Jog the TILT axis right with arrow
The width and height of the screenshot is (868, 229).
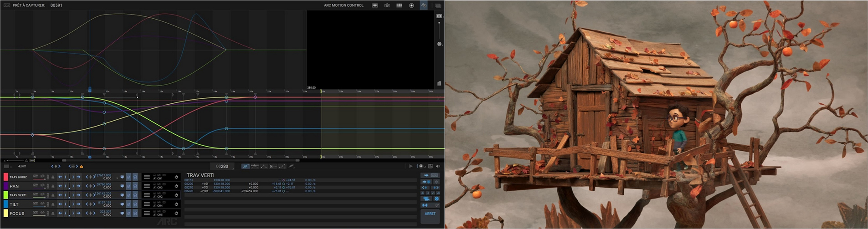coord(78,204)
